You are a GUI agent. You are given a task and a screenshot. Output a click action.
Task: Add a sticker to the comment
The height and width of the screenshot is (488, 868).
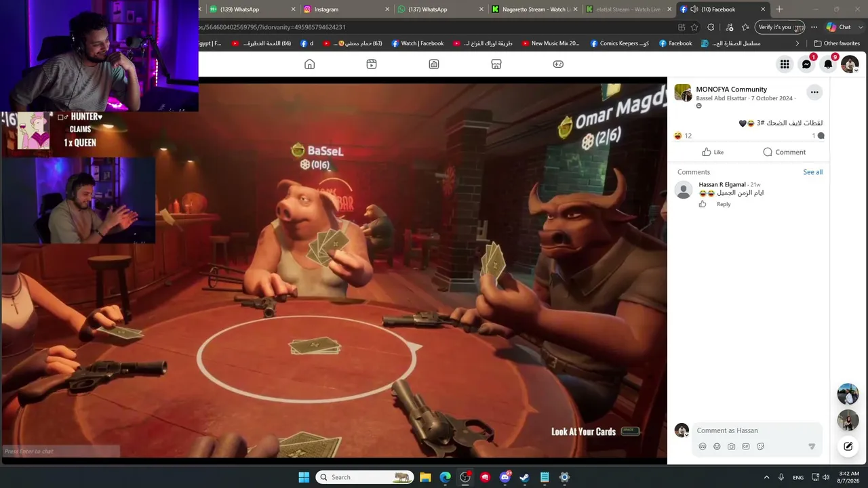760,447
